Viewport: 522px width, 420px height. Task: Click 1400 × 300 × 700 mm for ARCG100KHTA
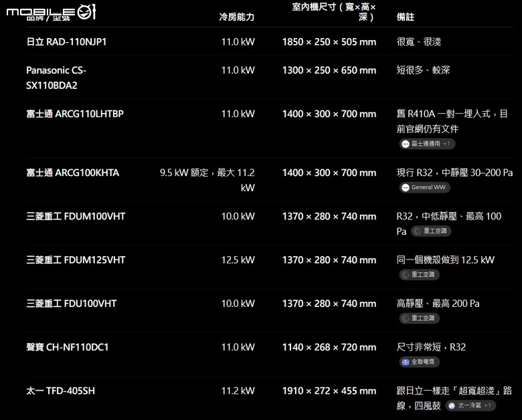[x=329, y=173]
